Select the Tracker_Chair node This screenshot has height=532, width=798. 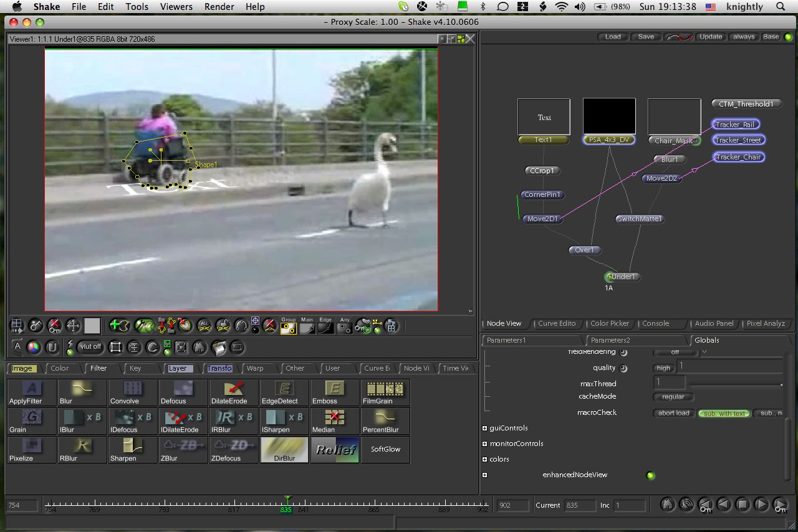click(738, 157)
